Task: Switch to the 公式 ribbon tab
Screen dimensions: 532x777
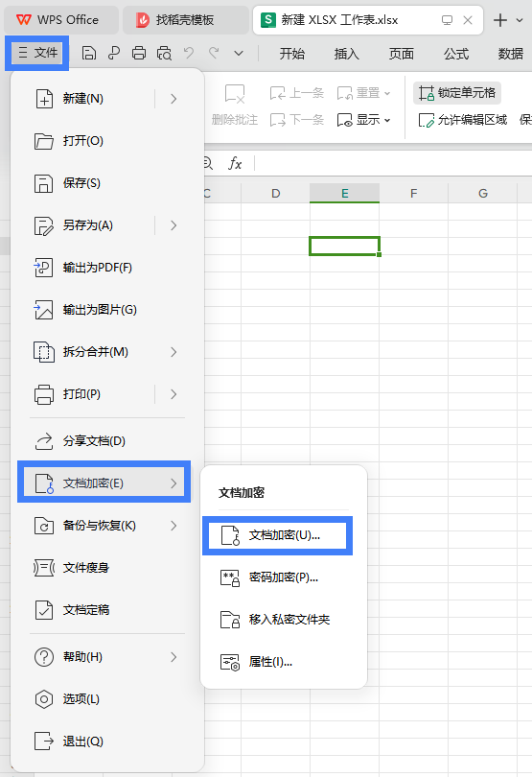Action: click(456, 54)
